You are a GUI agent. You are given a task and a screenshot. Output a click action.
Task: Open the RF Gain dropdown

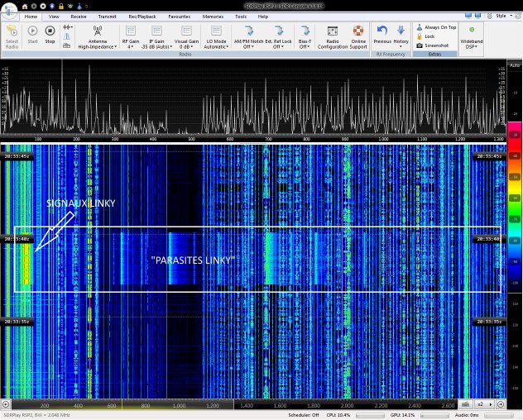click(131, 37)
